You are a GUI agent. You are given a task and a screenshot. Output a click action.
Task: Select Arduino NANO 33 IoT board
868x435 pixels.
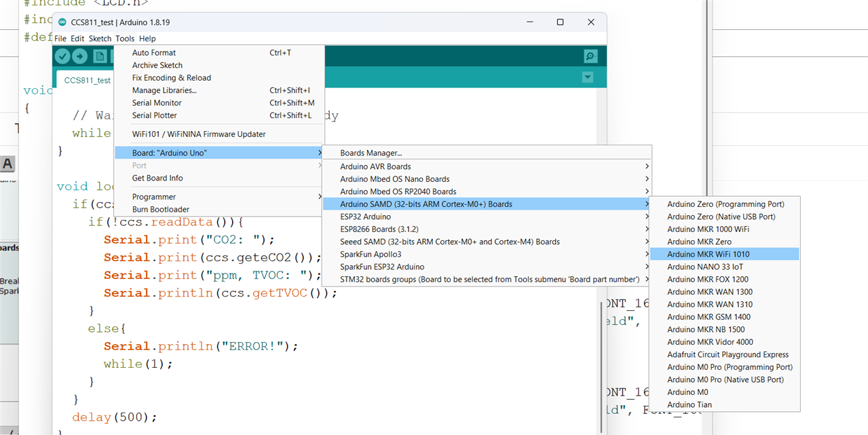click(x=725, y=267)
